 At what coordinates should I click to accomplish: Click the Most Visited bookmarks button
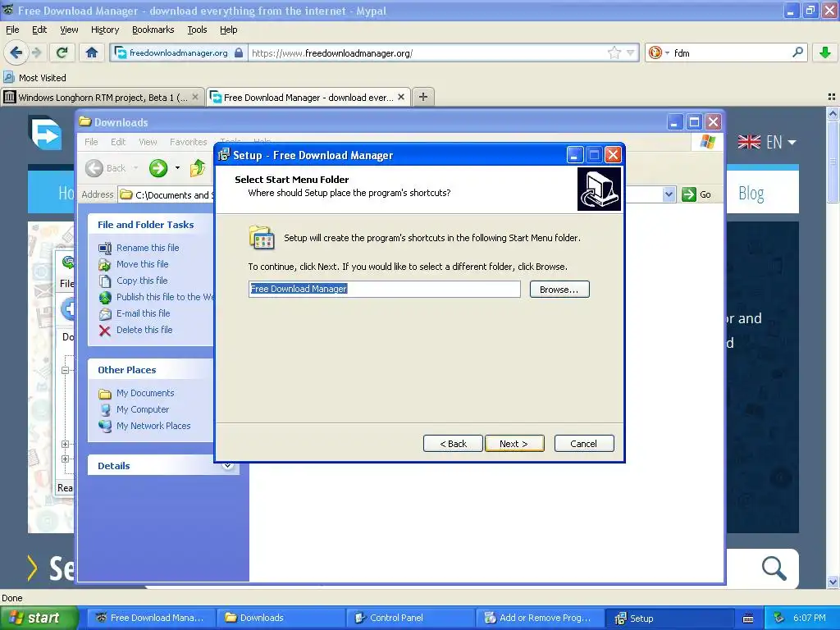click(35, 78)
